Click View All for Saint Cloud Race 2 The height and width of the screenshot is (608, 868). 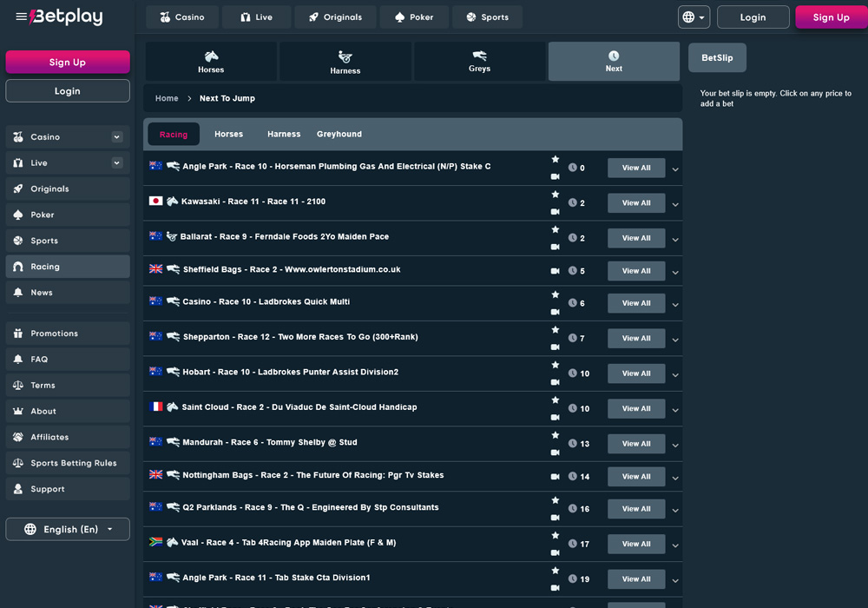(635, 408)
